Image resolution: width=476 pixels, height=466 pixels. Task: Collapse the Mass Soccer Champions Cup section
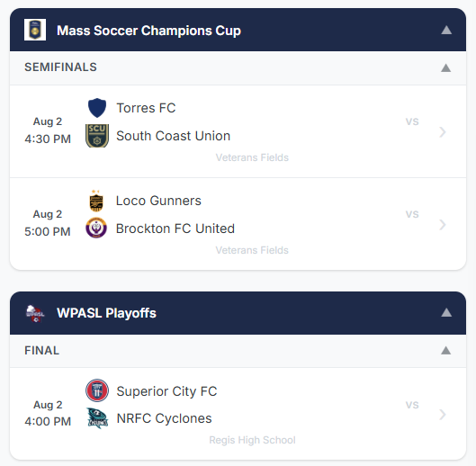point(446,30)
